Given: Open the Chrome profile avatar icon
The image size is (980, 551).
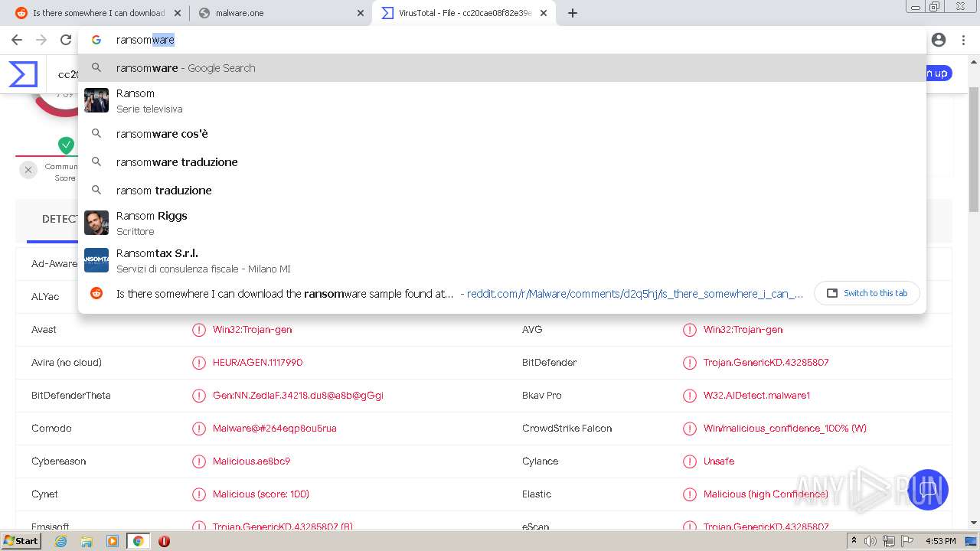Looking at the screenshot, I should [939, 40].
